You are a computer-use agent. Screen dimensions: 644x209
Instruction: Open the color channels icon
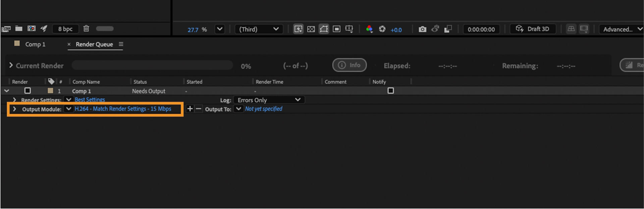point(369,29)
